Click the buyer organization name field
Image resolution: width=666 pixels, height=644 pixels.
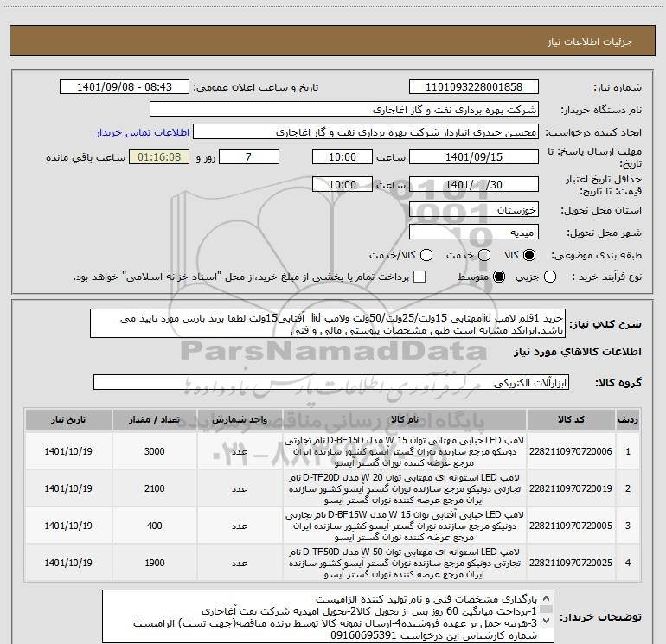click(x=344, y=110)
